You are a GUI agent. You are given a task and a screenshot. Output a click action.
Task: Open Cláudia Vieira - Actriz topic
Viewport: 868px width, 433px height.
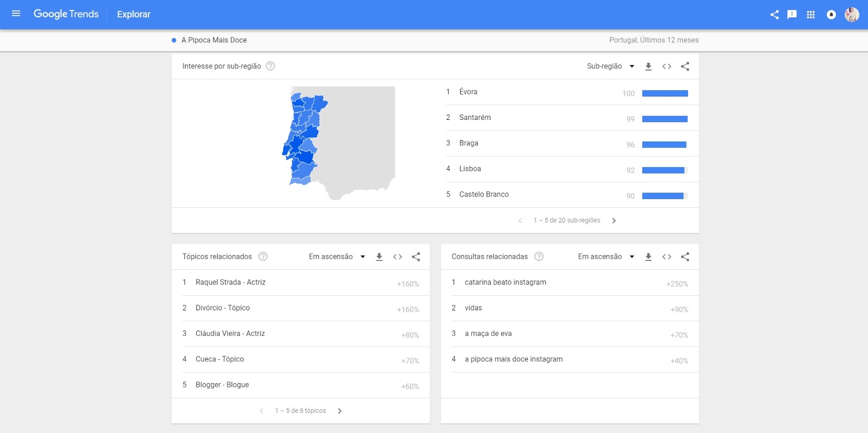[301, 334]
